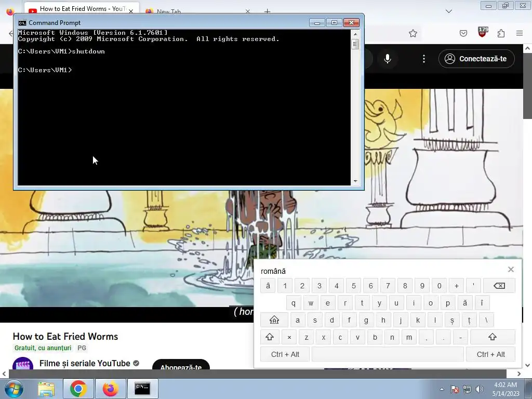
Task: Tap the backspace key on the on-screen keyboard
Action: 499,286
